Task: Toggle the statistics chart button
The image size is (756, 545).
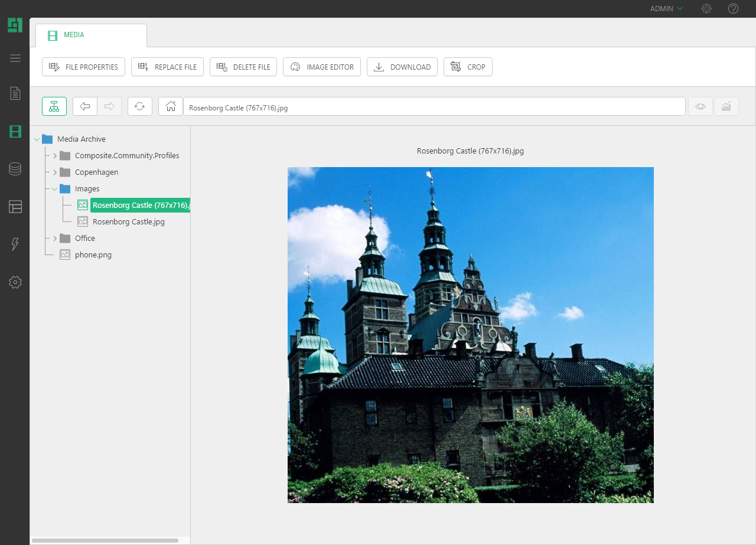Action: [726, 106]
